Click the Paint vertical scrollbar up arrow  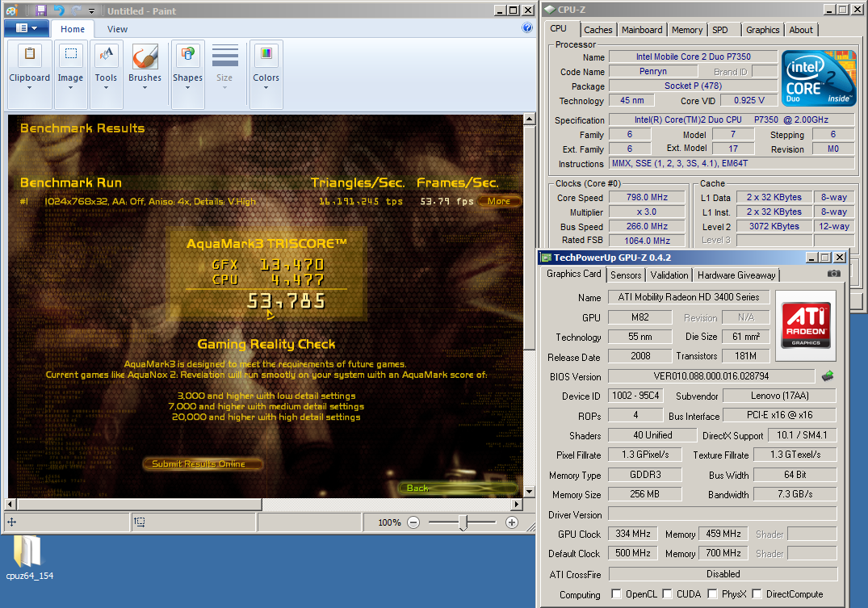[529, 119]
